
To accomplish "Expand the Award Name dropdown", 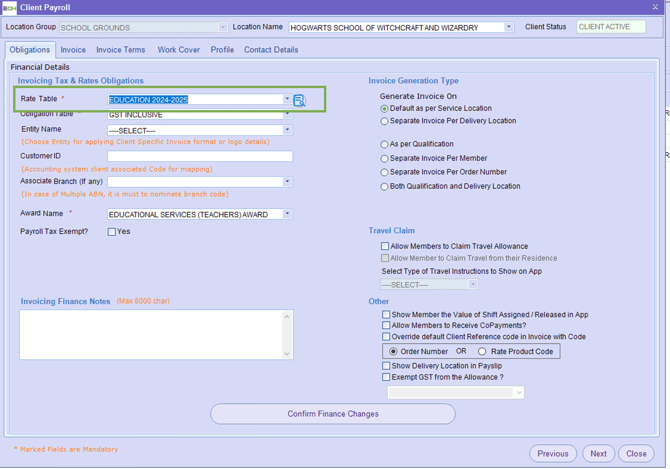I will click(287, 214).
